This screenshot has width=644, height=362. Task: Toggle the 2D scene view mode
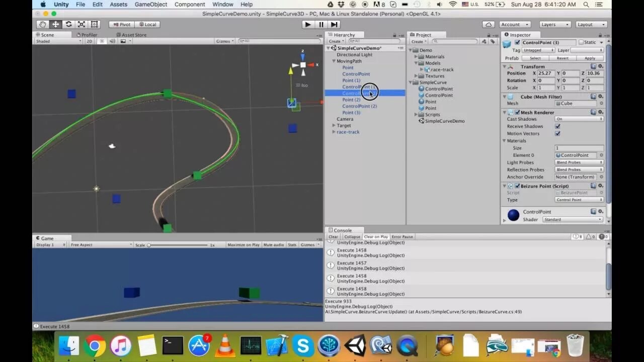point(90,41)
